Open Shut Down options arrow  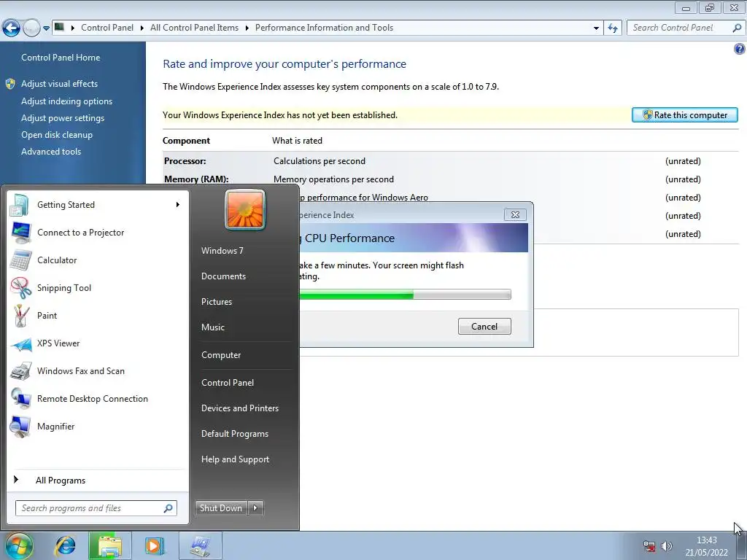(255, 508)
